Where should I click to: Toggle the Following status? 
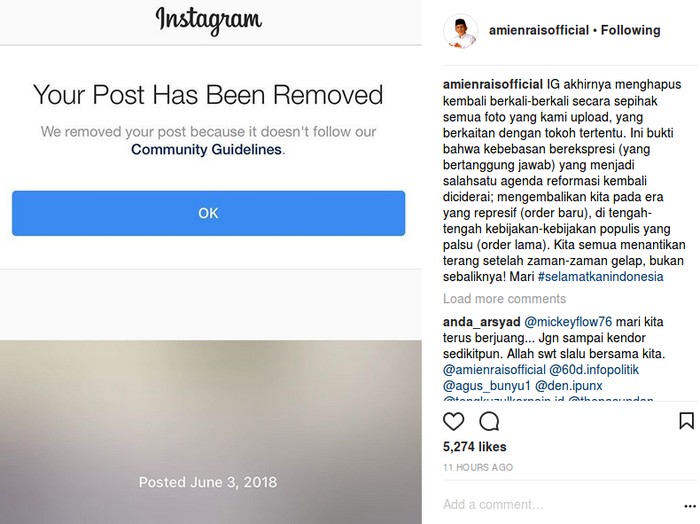[630, 30]
